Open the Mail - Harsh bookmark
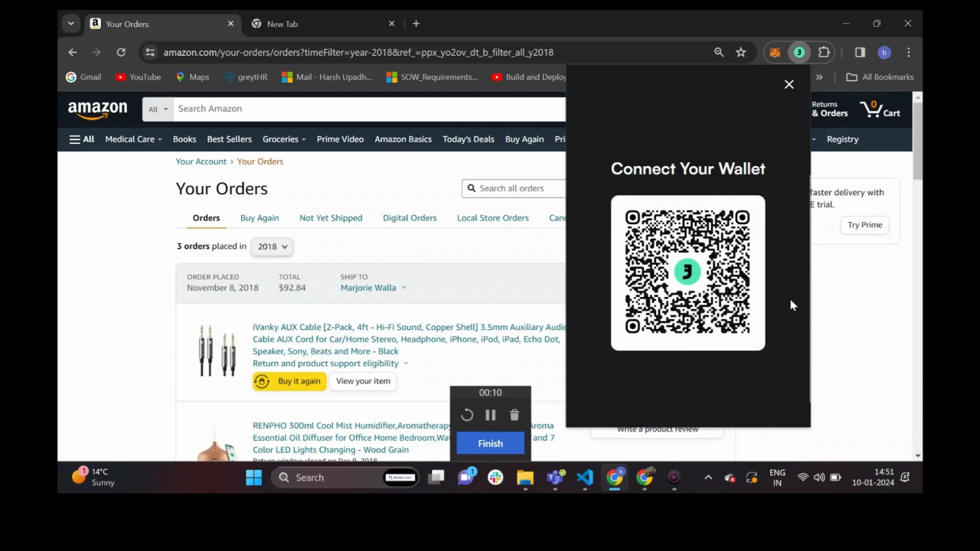The height and width of the screenshot is (551, 980). pyautogui.click(x=327, y=77)
